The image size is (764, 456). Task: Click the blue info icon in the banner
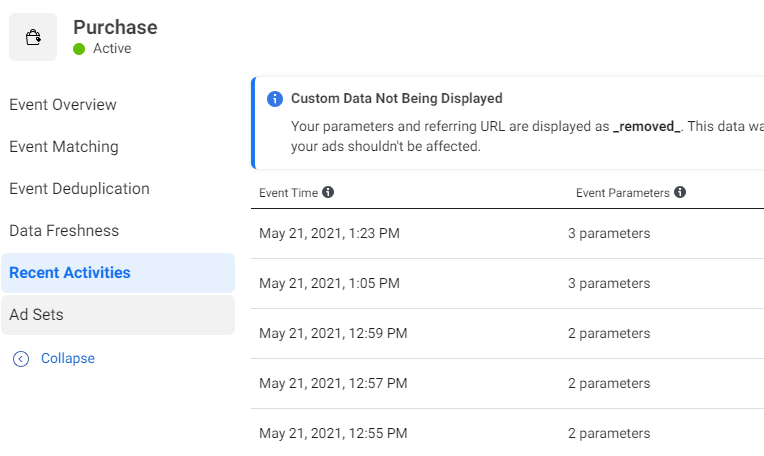pyautogui.click(x=275, y=99)
